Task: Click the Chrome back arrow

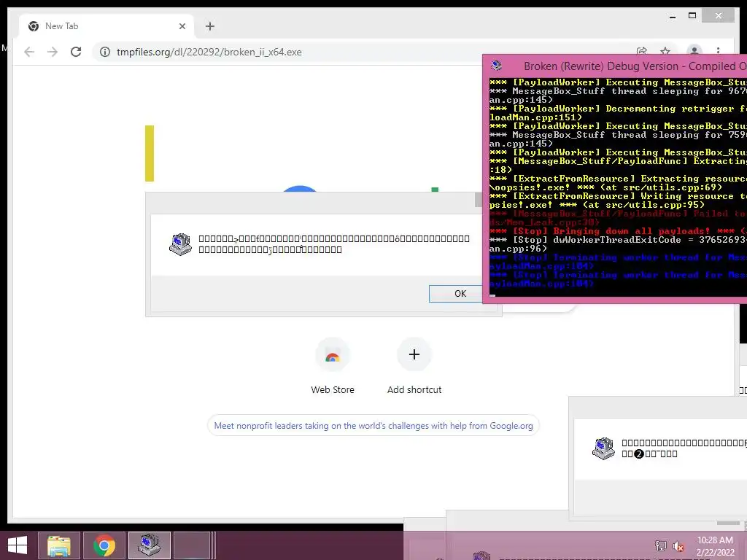Action: (x=29, y=52)
